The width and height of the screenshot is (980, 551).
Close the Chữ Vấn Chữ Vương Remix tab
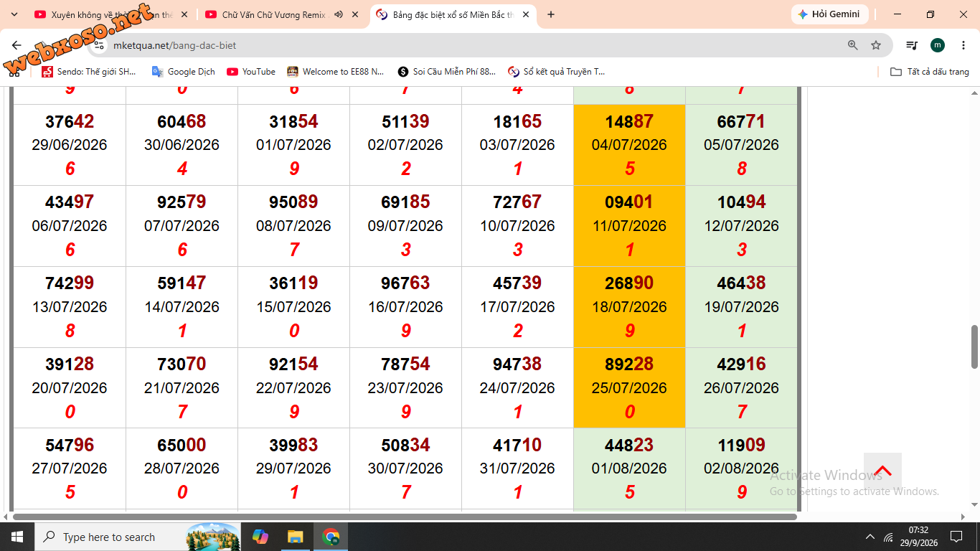pos(355,14)
